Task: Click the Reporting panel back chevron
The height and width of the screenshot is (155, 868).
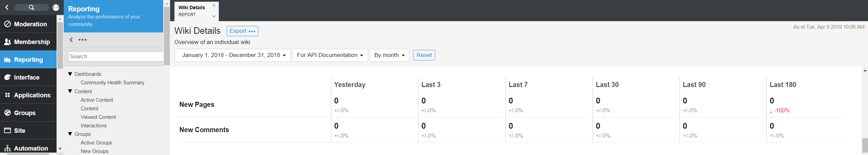Action: coord(71,40)
